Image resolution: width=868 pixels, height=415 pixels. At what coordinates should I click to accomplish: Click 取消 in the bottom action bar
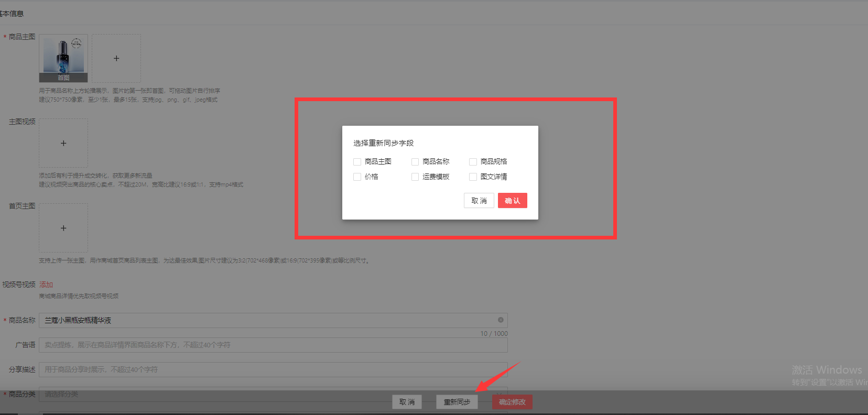pyautogui.click(x=407, y=402)
